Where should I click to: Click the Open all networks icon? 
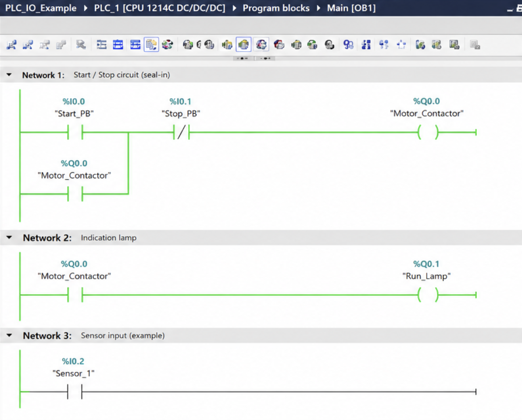coord(101,45)
